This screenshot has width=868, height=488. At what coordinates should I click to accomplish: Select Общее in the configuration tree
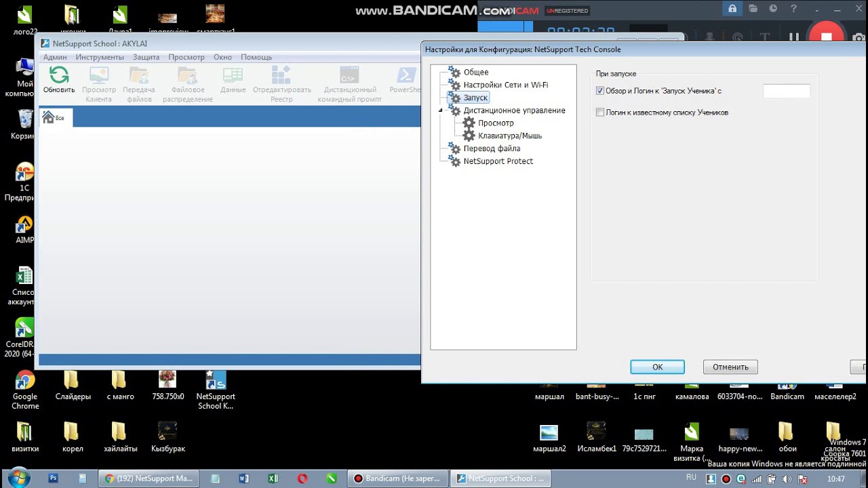pyautogui.click(x=476, y=73)
